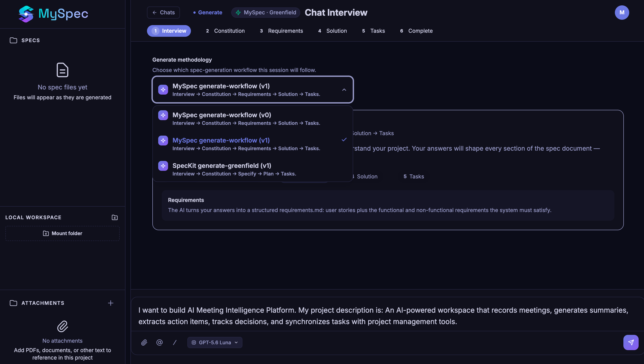Switch to the Constitution step tab
Viewport: 644px width, 364px height.
[225, 31]
